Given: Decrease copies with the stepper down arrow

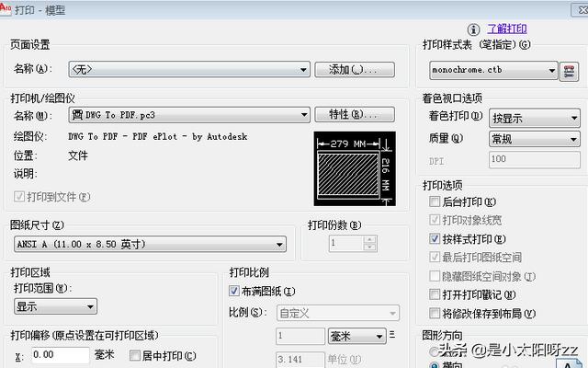Looking at the screenshot, I should [x=369, y=247].
